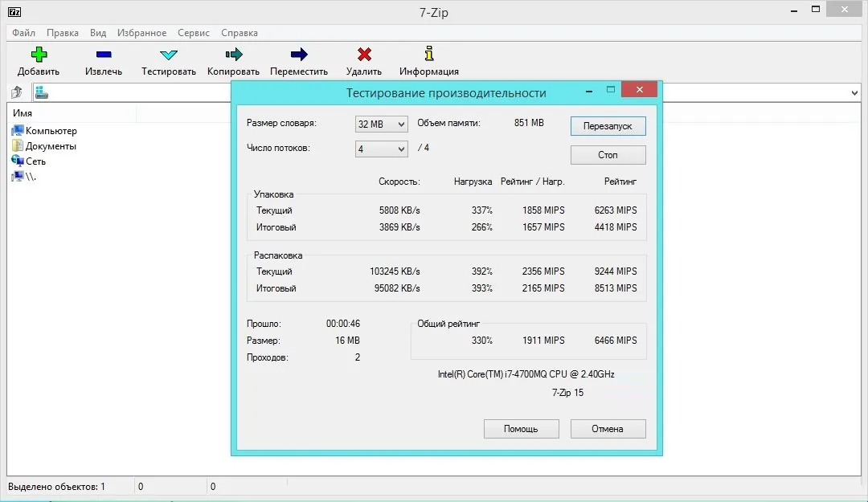Click the 5808 KB/s packing speed value
868x502 pixels.
[x=399, y=210]
